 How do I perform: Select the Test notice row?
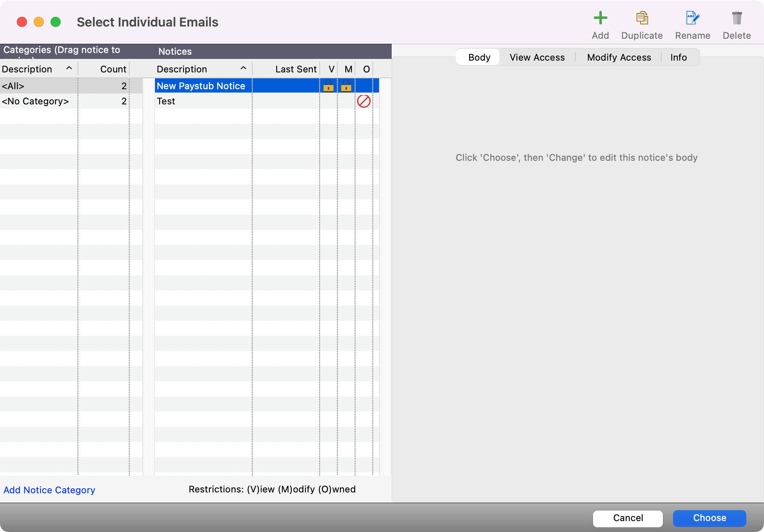click(202, 101)
